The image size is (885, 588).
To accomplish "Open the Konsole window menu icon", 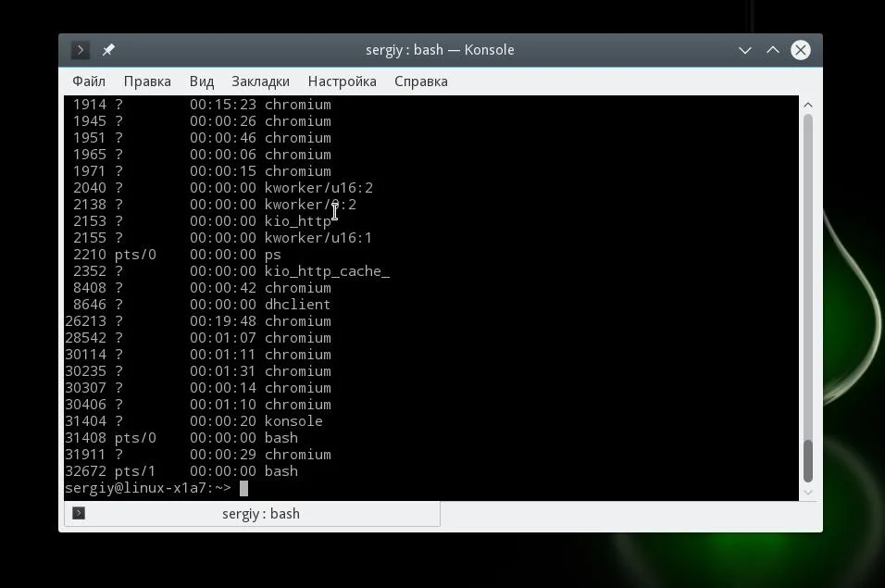I will (x=81, y=50).
